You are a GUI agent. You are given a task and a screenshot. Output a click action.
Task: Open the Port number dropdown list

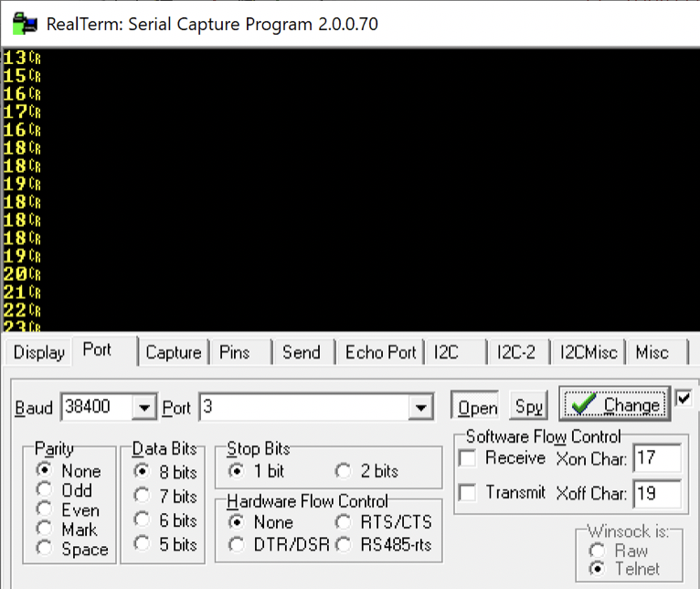[421, 407]
